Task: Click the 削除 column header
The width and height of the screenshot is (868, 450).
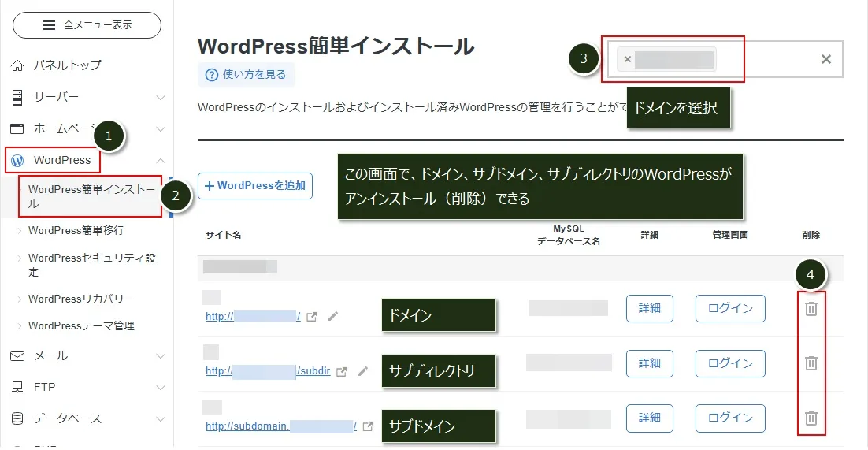Action: pyautogui.click(x=811, y=235)
